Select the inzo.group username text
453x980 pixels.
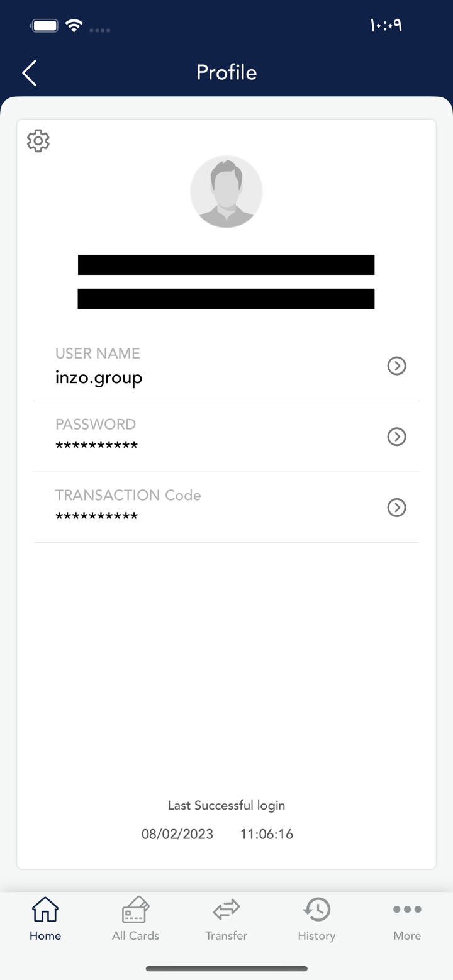99,378
